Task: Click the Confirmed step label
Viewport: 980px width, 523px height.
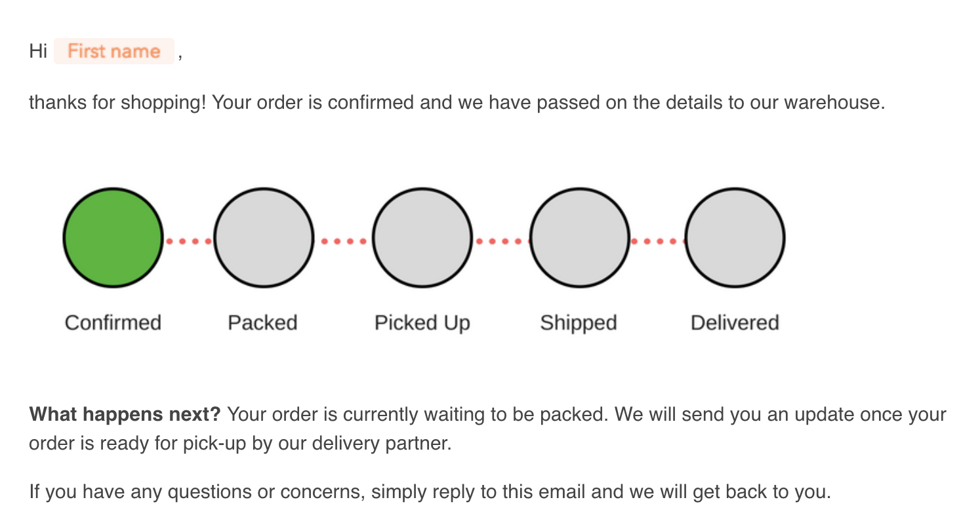Action: pos(113,322)
